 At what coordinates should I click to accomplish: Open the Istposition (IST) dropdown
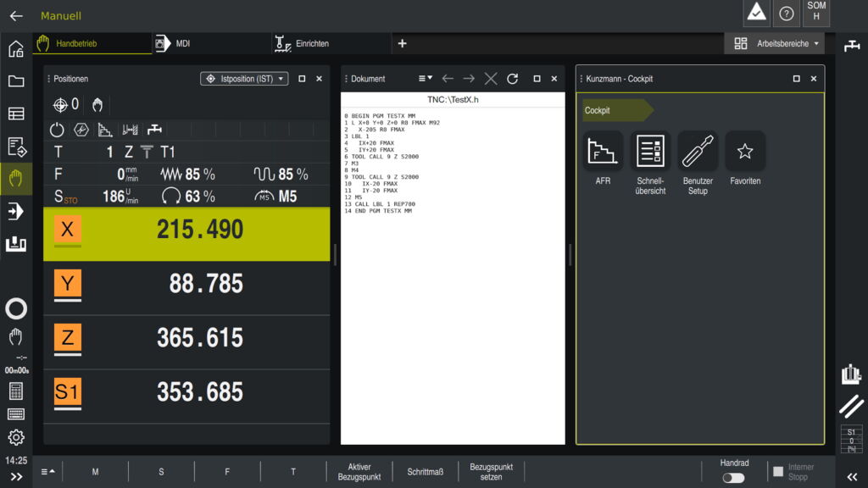click(x=244, y=79)
